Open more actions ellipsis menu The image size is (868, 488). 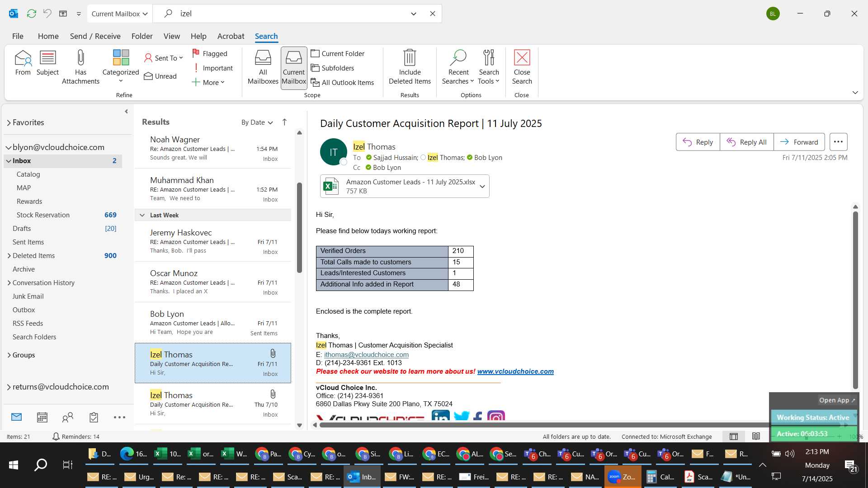(x=838, y=142)
